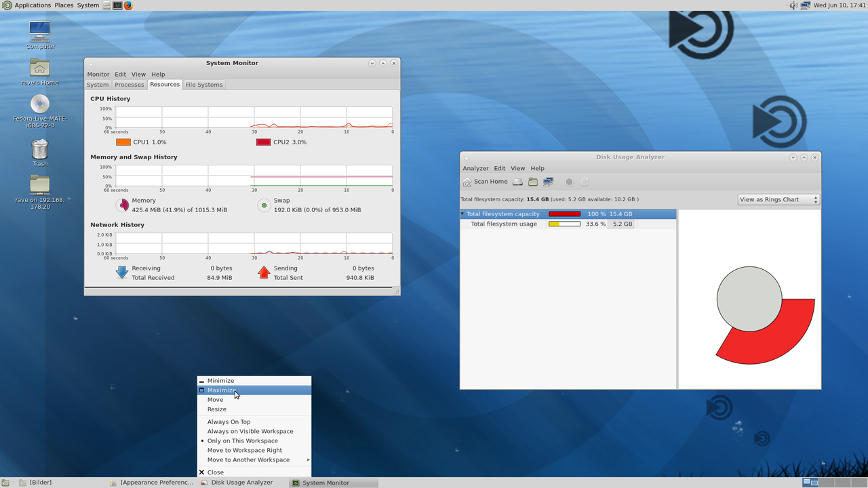Screen dimensions: 868x488
Task: Select the Total filesystem usage row
Action: pyautogui.click(x=504, y=224)
